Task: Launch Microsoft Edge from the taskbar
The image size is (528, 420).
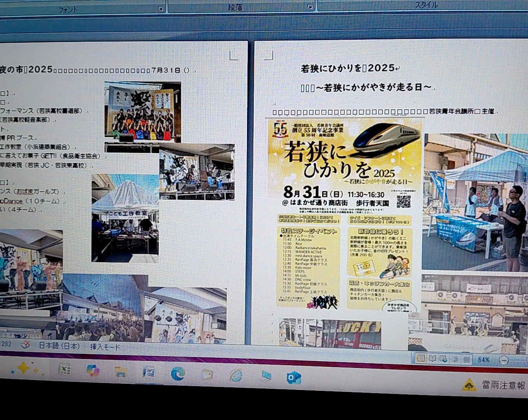Action: (178, 374)
